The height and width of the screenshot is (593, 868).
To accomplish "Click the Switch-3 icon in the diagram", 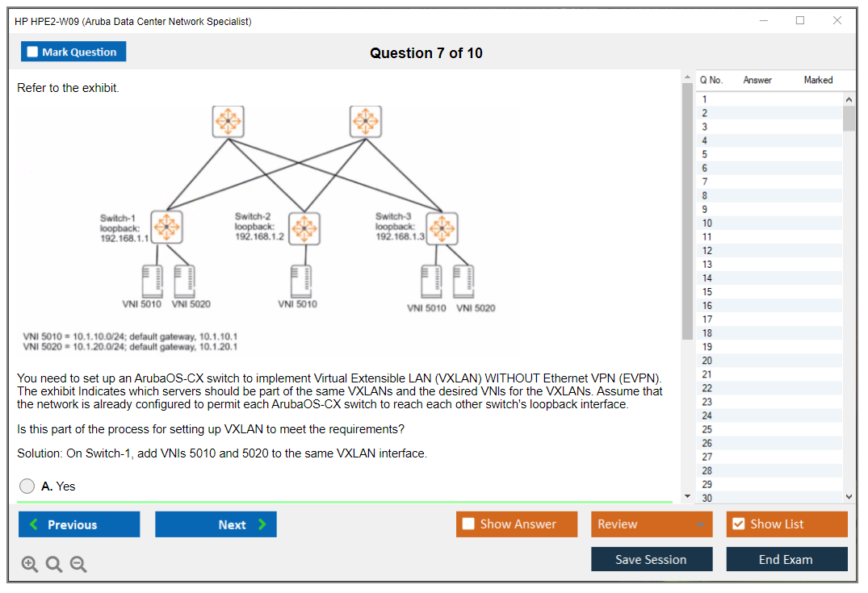I will click(x=442, y=228).
